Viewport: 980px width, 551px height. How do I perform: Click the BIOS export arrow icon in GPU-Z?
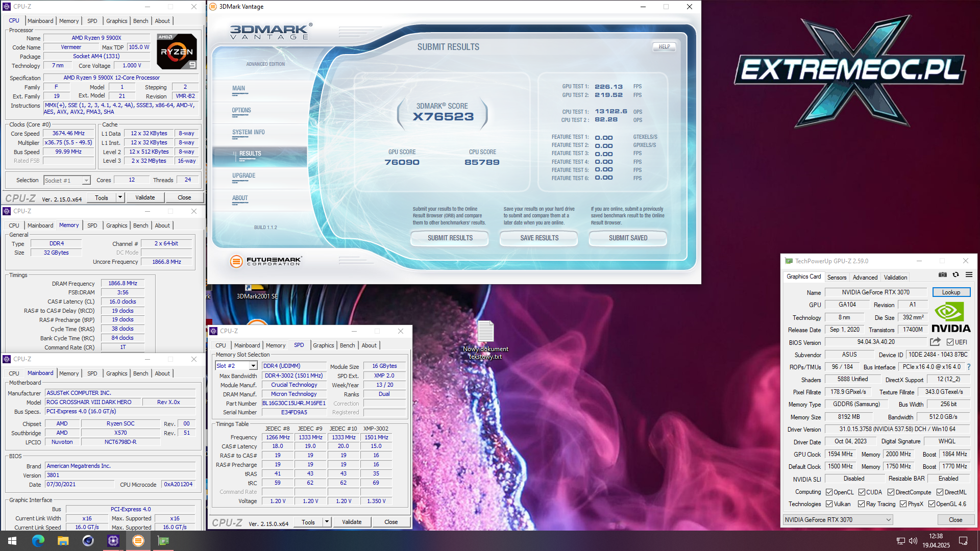tap(935, 342)
